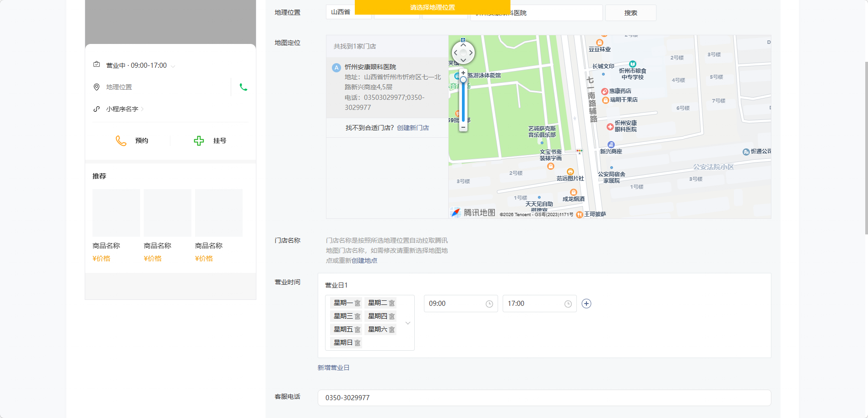Screen dimensions: 868x418
Task: Click the 惠康药店 pharmacy marker on map
Action: click(x=604, y=92)
